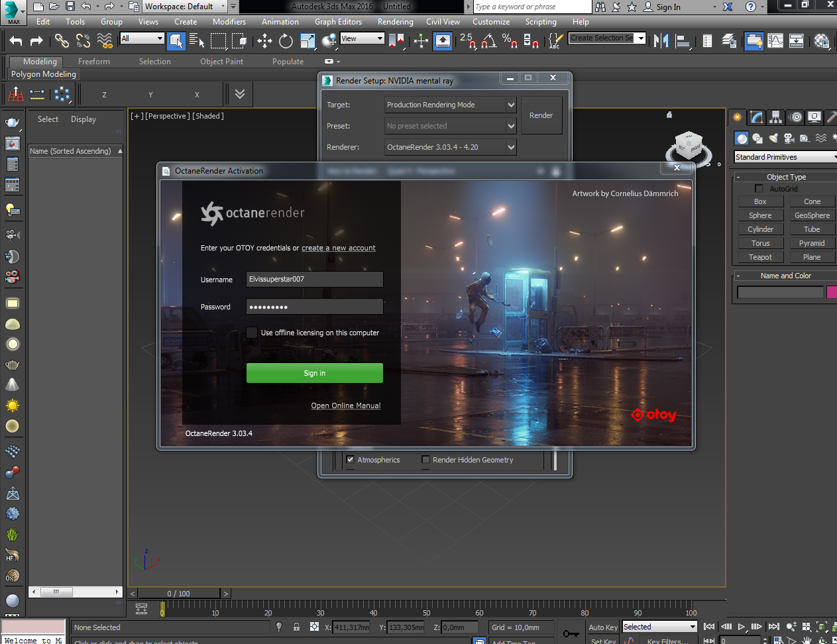Click the Select and Move tool icon

264,41
